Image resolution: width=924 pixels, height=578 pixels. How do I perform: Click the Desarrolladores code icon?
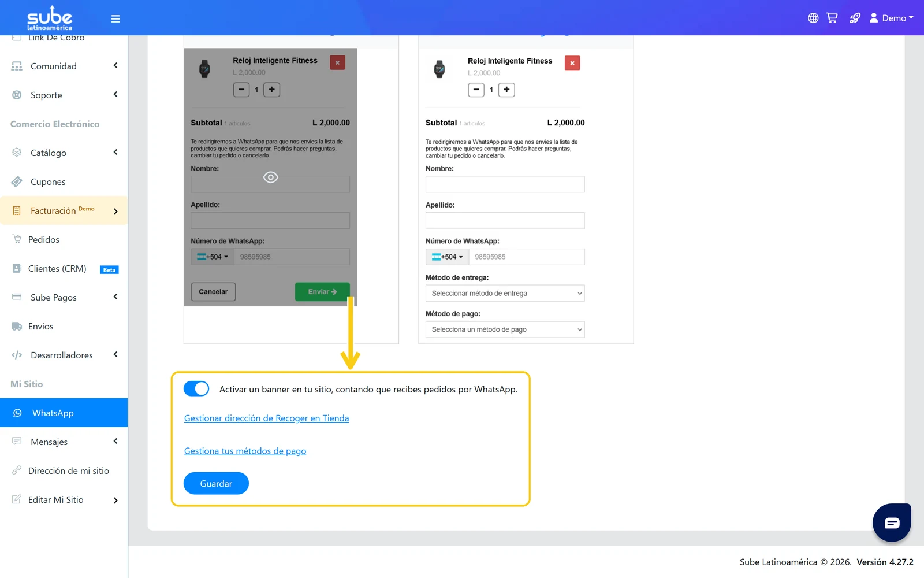tap(17, 355)
